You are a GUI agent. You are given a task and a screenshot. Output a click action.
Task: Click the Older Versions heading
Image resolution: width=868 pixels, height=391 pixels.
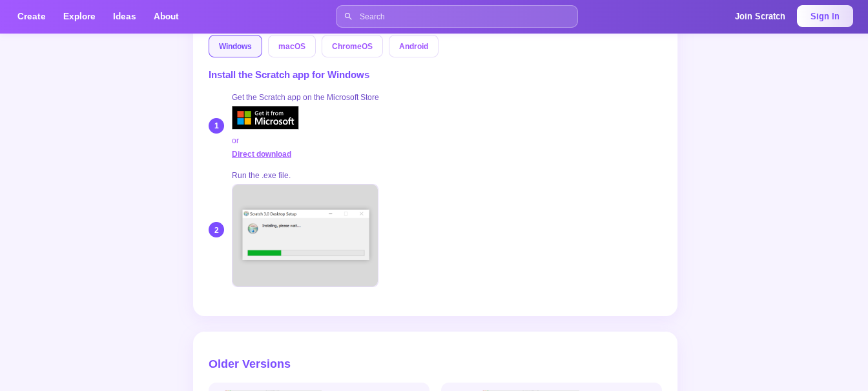[249, 364]
